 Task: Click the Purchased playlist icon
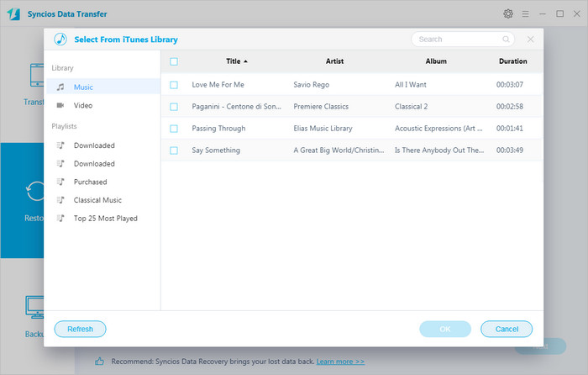[x=60, y=182]
